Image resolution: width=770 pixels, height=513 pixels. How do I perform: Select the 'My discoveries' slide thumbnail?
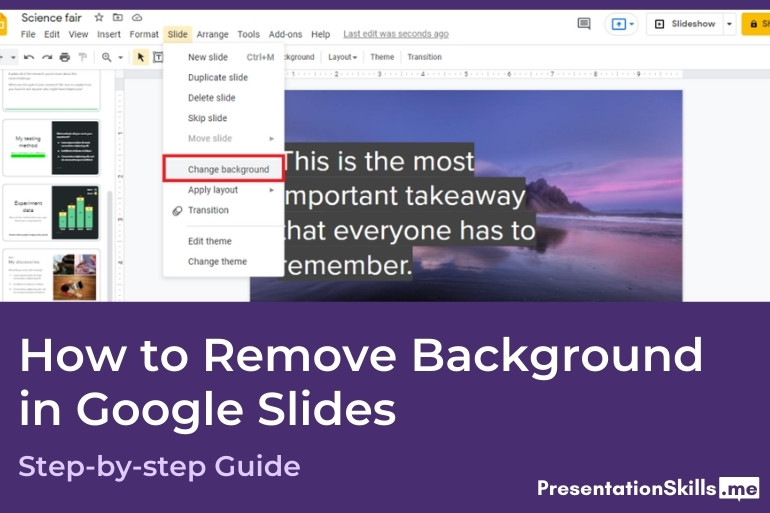pyautogui.click(x=52, y=275)
